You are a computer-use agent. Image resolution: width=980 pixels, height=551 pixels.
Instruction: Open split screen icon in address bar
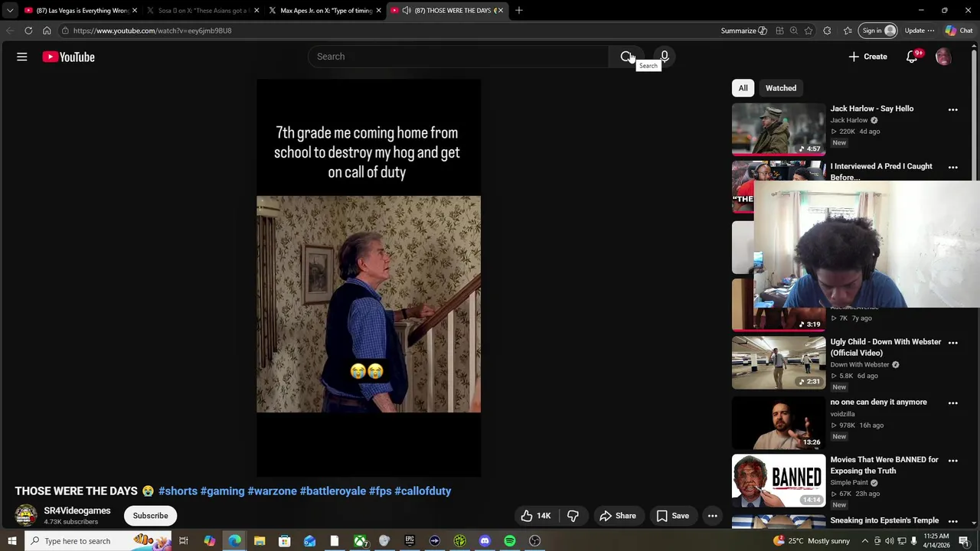(779, 31)
